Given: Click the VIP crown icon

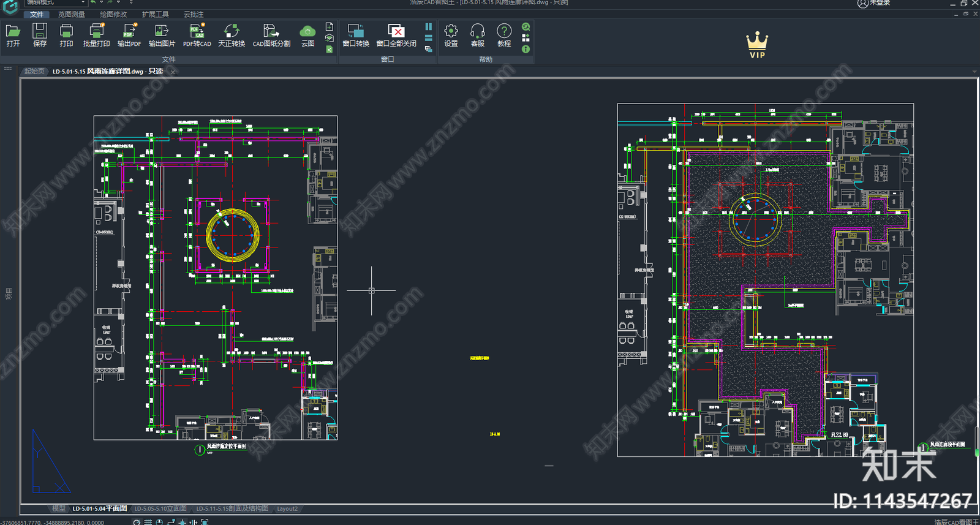Looking at the screenshot, I should [757, 45].
